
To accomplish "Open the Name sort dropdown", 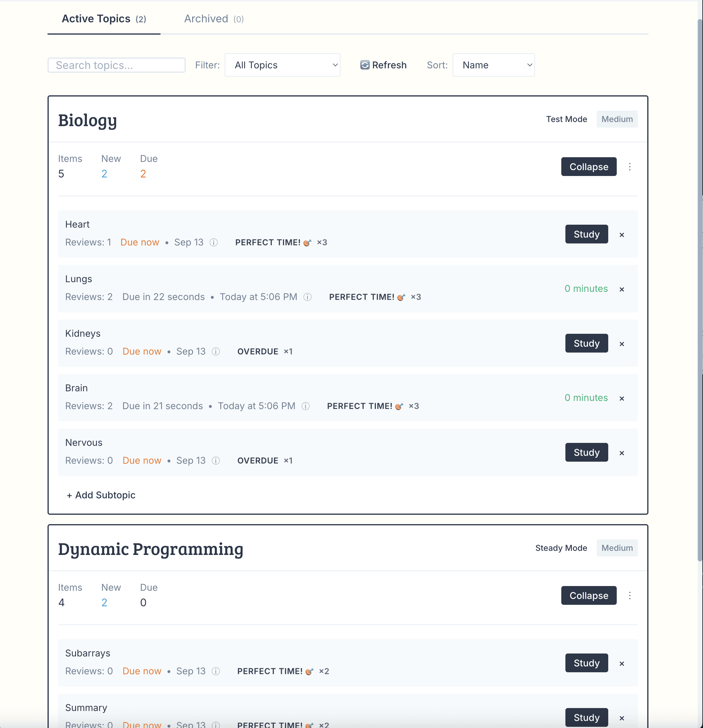I will point(494,65).
